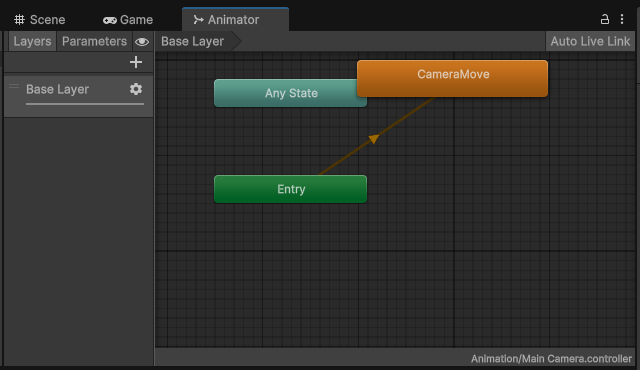Viewport: 640px width, 370px height.
Task: Click the Base Layer weight slider bar
Action: point(85,104)
